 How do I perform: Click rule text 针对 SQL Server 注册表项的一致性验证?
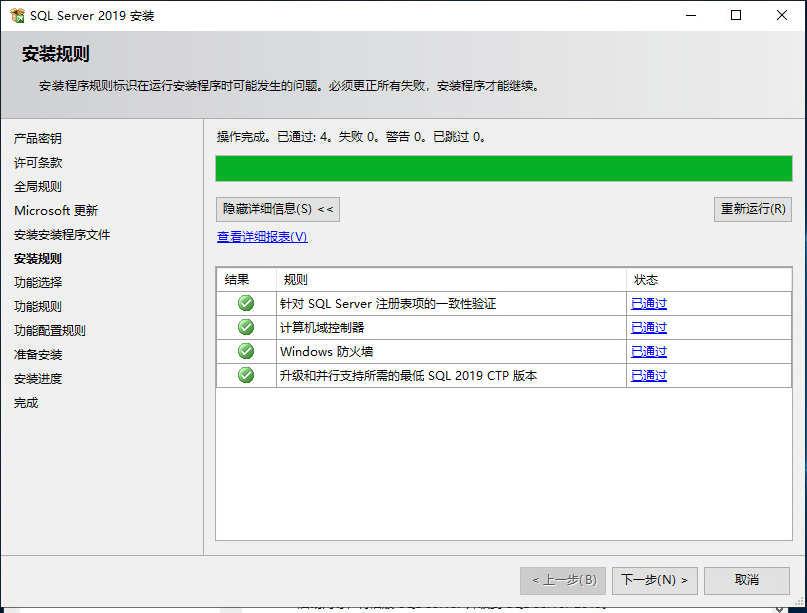(x=388, y=304)
